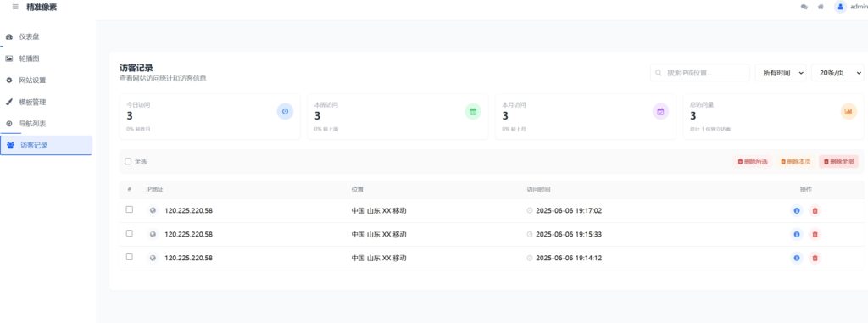868x323 pixels.
Task: Check the 全选 select-all checkbox
Action: pyautogui.click(x=128, y=161)
